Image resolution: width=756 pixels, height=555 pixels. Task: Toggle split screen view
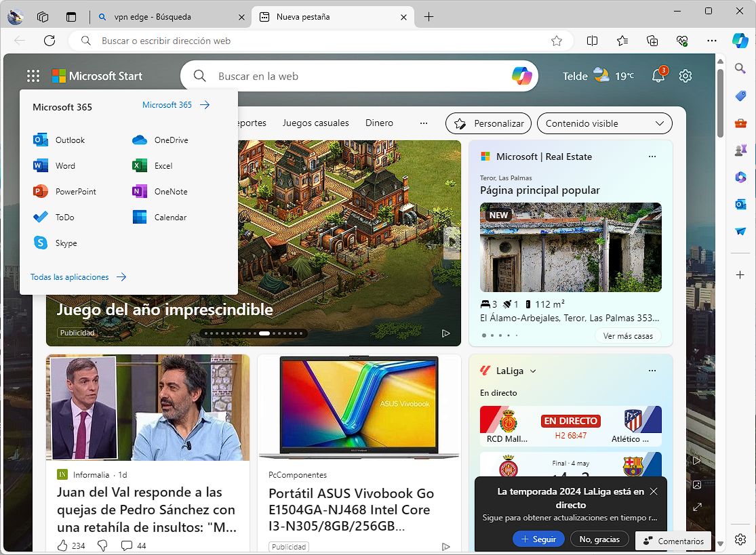[x=592, y=41]
